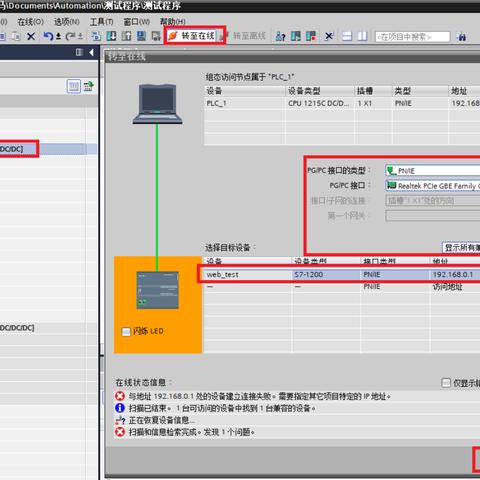Image resolution: width=480 pixels, height=480 pixels.
Task: Click the accessible devices icon
Action: [280, 36]
